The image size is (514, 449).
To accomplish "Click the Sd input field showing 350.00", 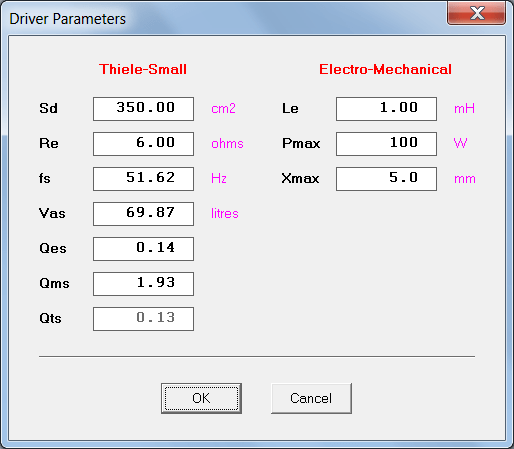I will point(143,109).
